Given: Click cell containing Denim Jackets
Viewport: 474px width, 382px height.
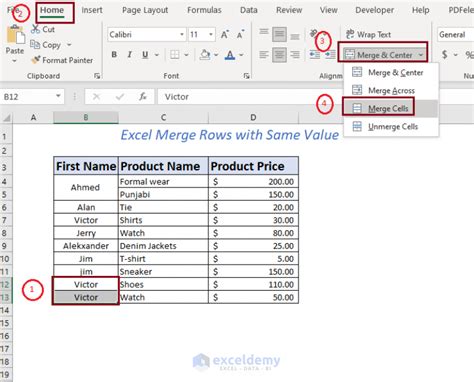Looking at the screenshot, I should pos(163,246).
